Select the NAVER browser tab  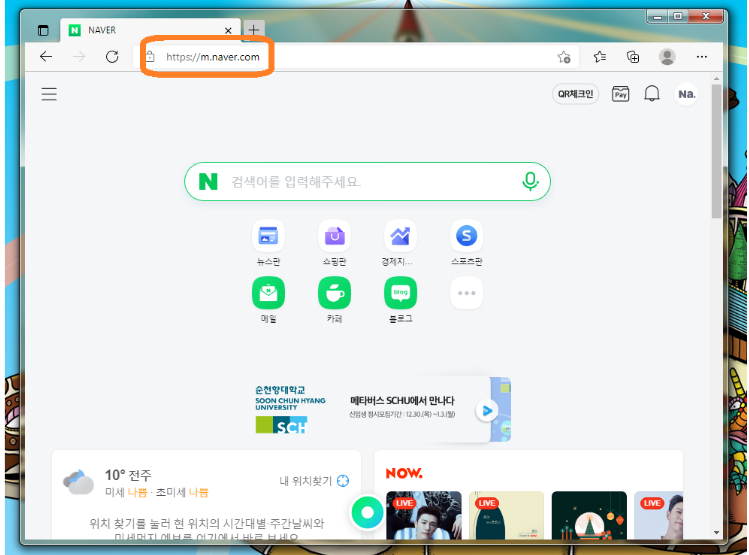coord(150,30)
